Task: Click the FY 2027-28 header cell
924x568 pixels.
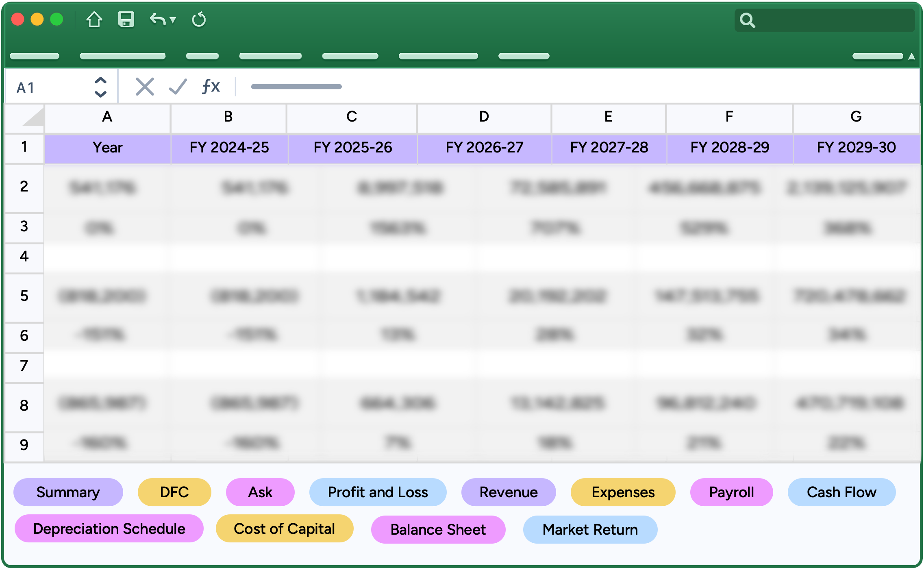Action: [x=609, y=147]
